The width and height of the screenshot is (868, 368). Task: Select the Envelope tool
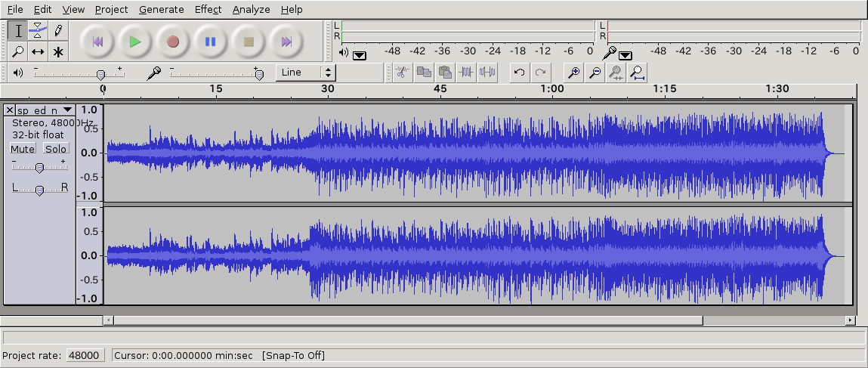pos(38,31)
